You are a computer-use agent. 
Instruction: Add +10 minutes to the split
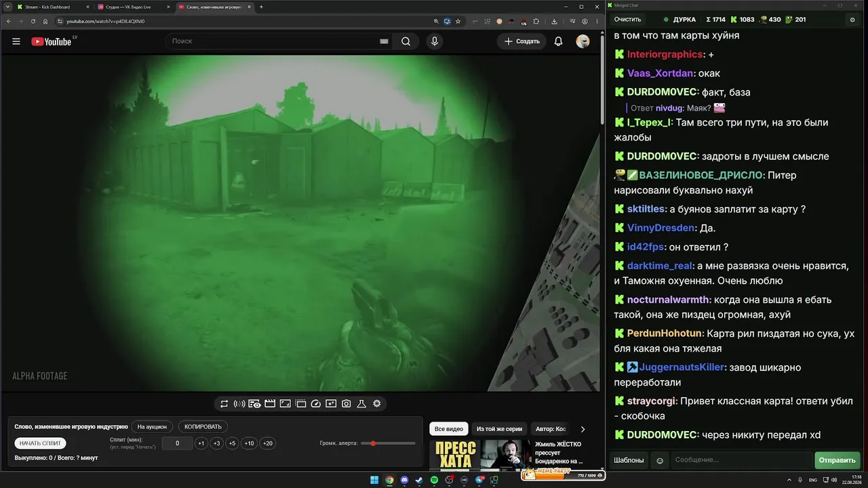click(x=250, y=443)
